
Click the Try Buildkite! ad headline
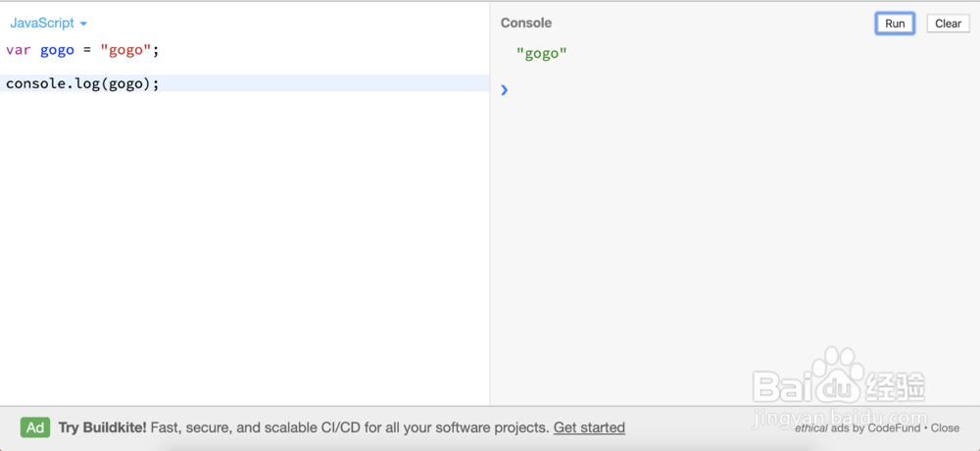click(x=103, y=427)
